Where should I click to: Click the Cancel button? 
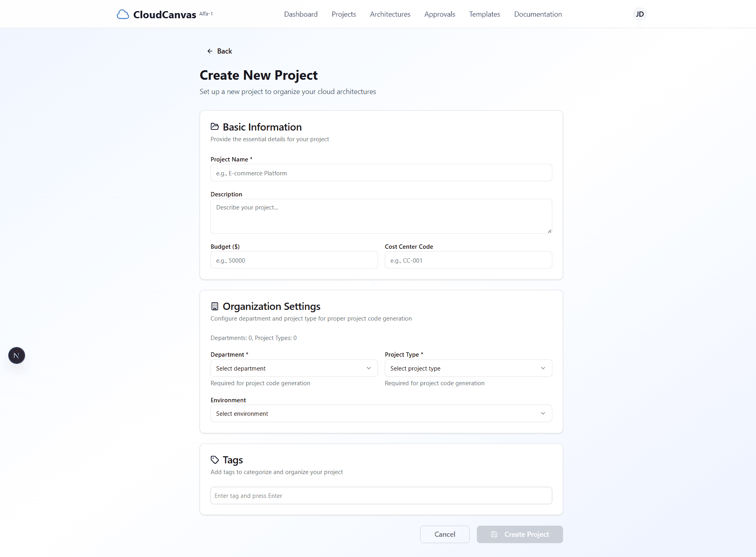[x=445, y=534]
